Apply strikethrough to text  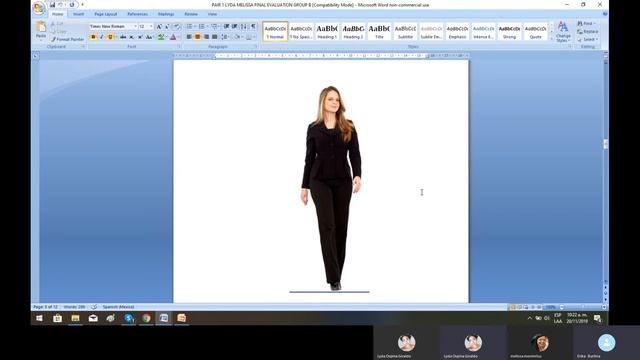click(123, 37)
